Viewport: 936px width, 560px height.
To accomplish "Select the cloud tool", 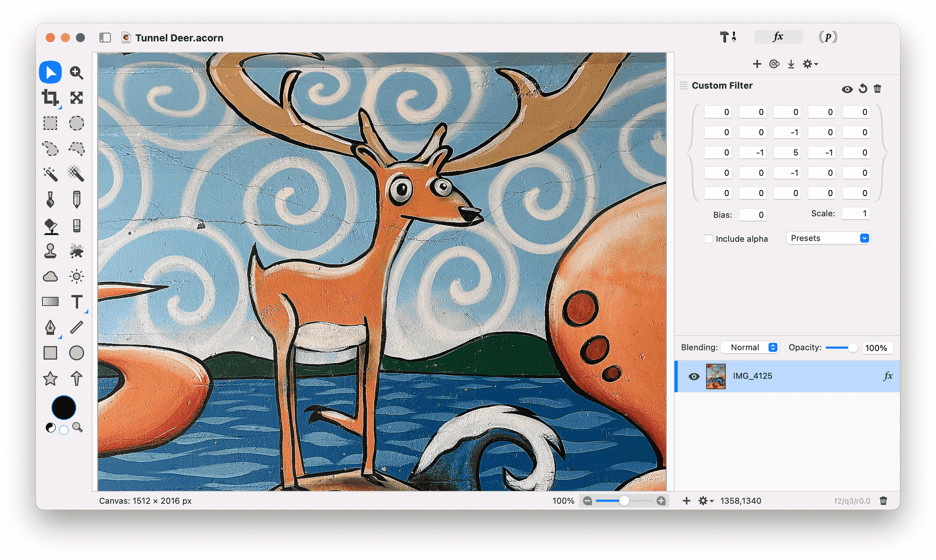I will tap(50, 277).
